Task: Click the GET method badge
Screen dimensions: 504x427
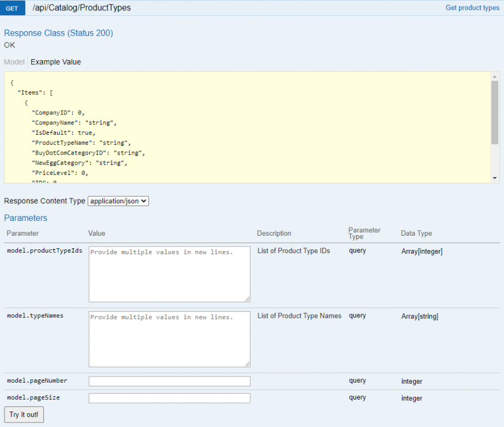Action: pos(12,8)
